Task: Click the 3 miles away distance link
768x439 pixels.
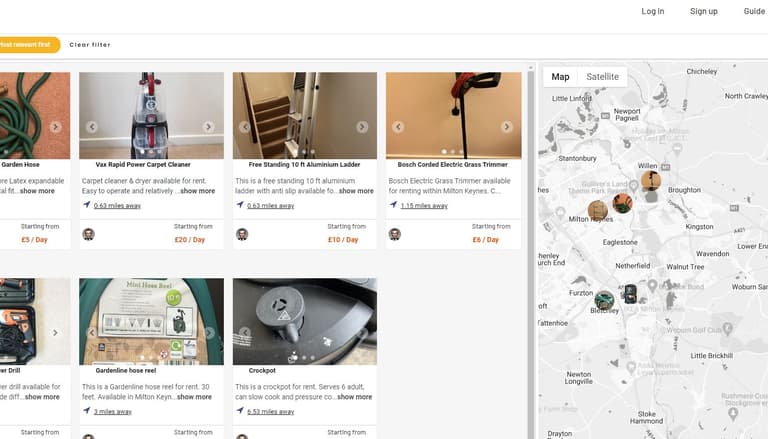Action: pyautogui.click(x=113, y=412)
